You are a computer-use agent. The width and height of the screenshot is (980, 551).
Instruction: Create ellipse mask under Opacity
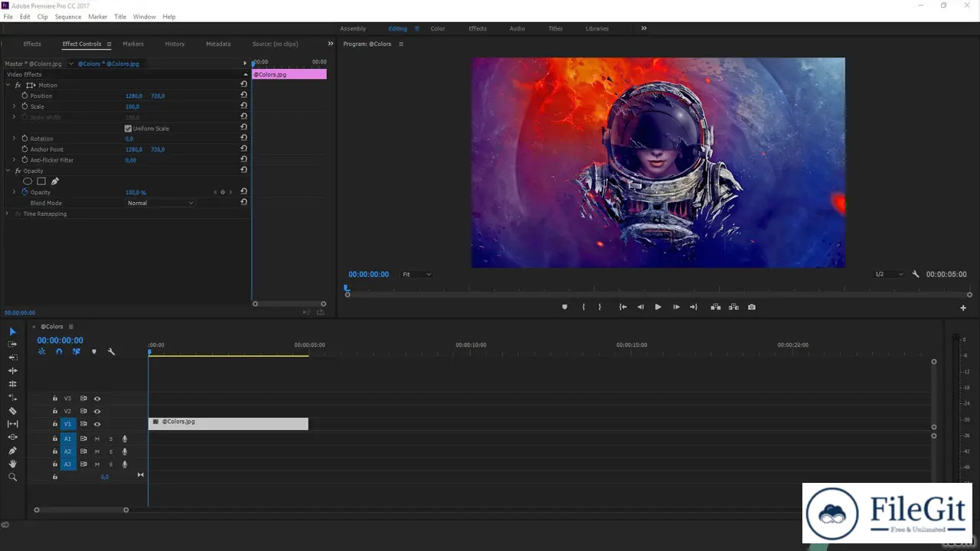tap(28, 181)
